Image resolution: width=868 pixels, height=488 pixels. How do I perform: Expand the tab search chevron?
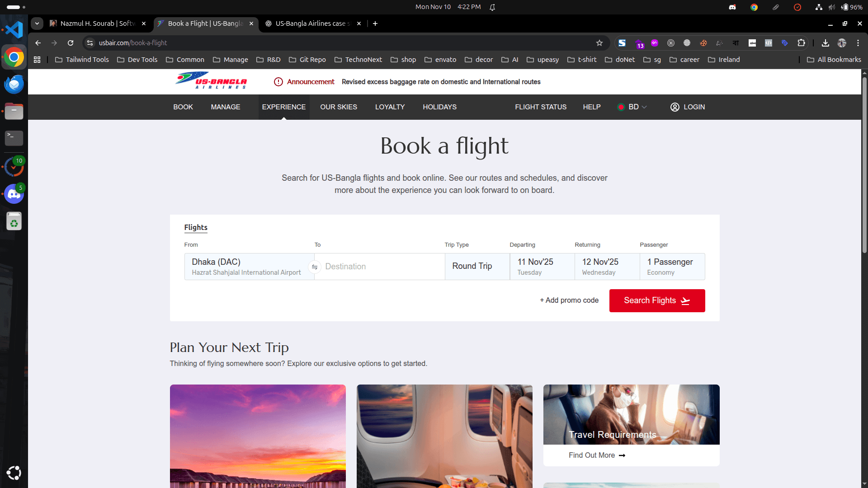point(37,23)
